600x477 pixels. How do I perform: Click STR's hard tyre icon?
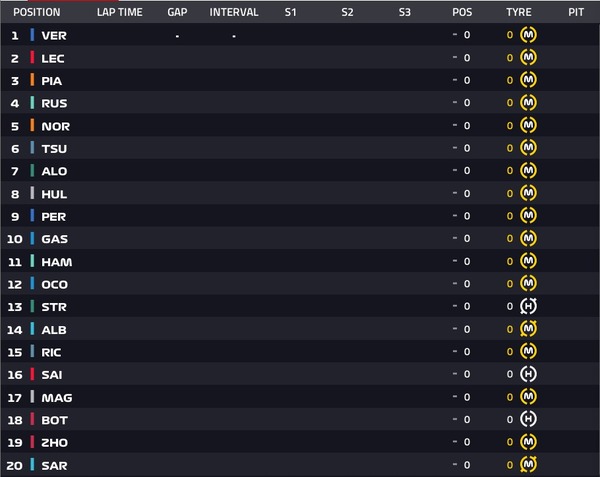click(x=528, y=306)
